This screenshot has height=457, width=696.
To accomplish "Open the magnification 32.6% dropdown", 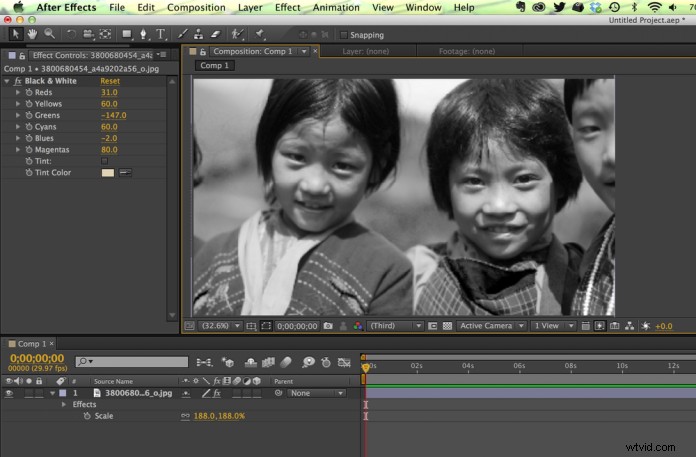I will click(220, 326).
